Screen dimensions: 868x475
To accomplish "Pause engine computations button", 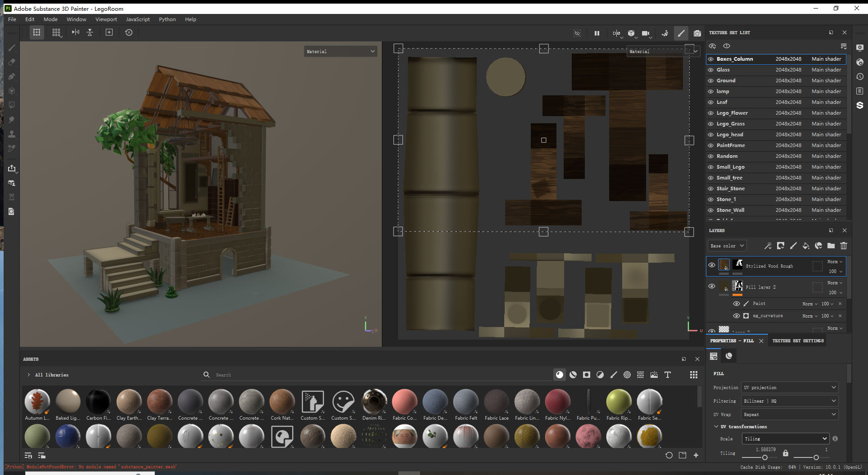I will tap(597, 33).
